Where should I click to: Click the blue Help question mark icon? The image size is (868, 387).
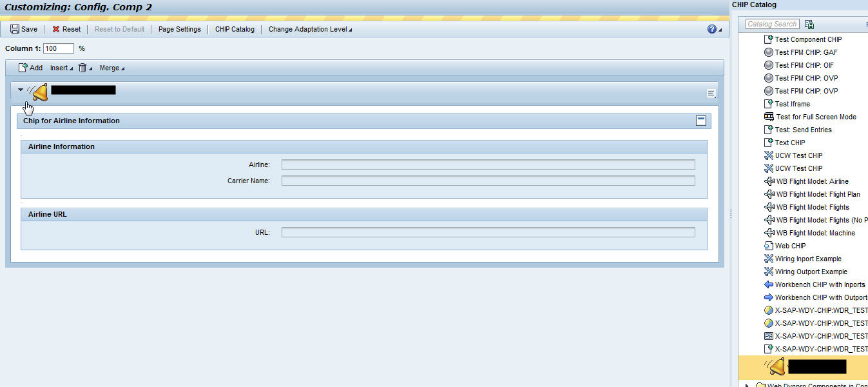click(710, 29)
